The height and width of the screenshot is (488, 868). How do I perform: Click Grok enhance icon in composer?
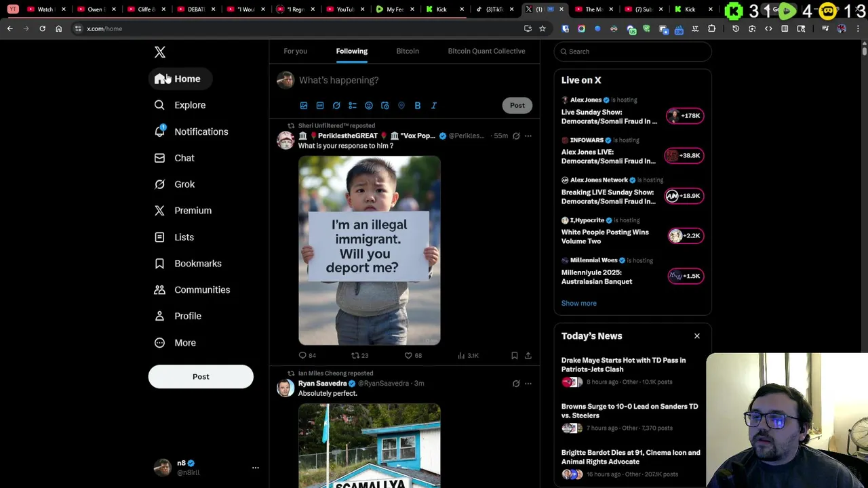click(x=336, y=106)
